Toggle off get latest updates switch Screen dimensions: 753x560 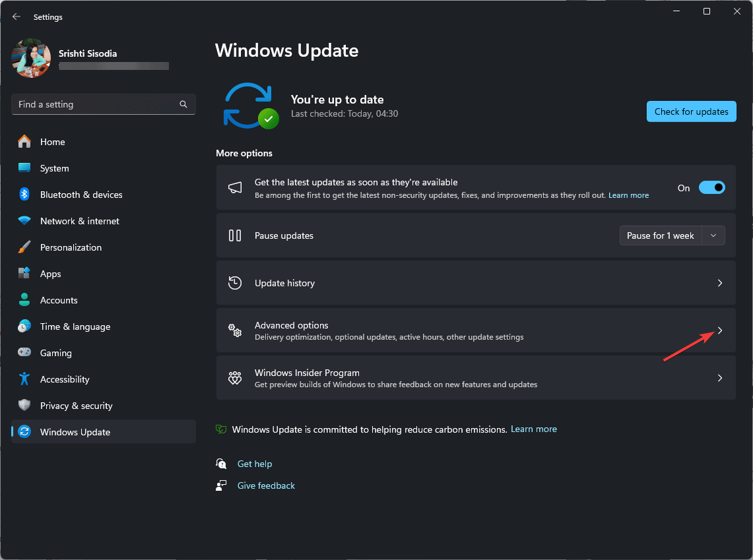(711, 187)
